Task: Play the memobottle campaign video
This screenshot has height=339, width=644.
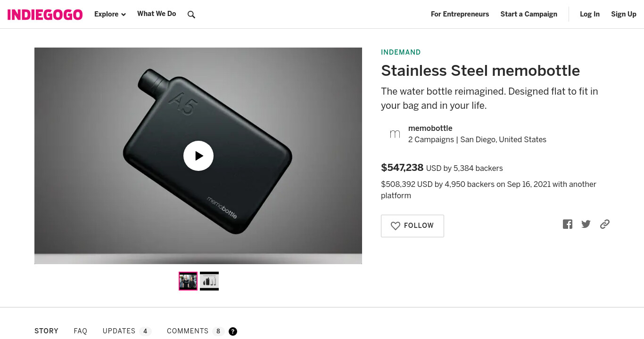Action: [198, 156]
